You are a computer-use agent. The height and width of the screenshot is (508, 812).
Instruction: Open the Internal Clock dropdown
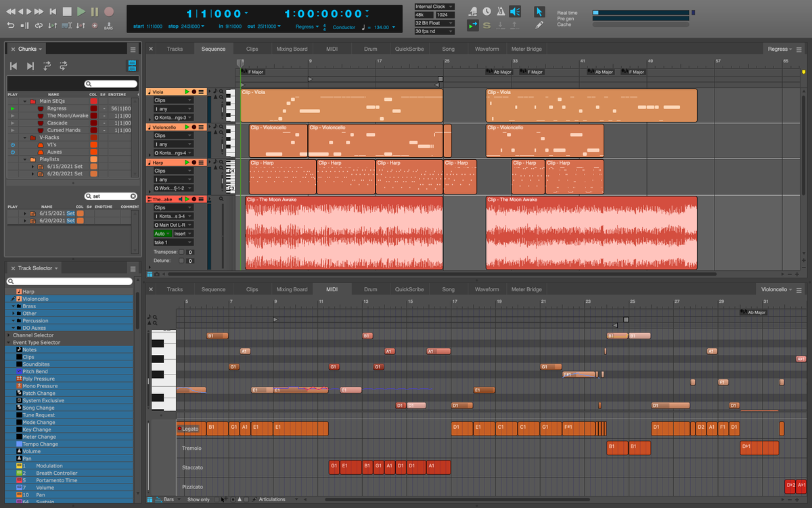[x=434, y=7]
